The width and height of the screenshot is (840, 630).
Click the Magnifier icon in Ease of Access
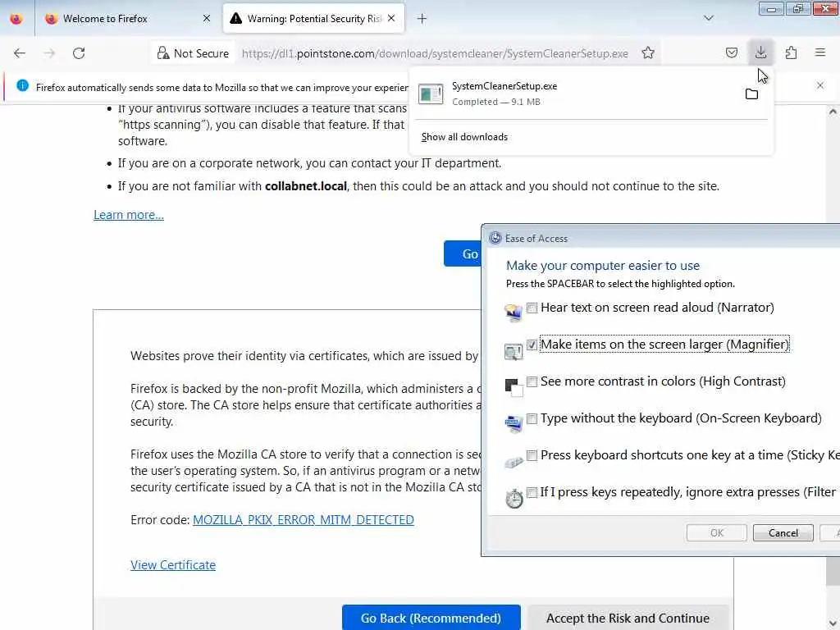[514, 351]
